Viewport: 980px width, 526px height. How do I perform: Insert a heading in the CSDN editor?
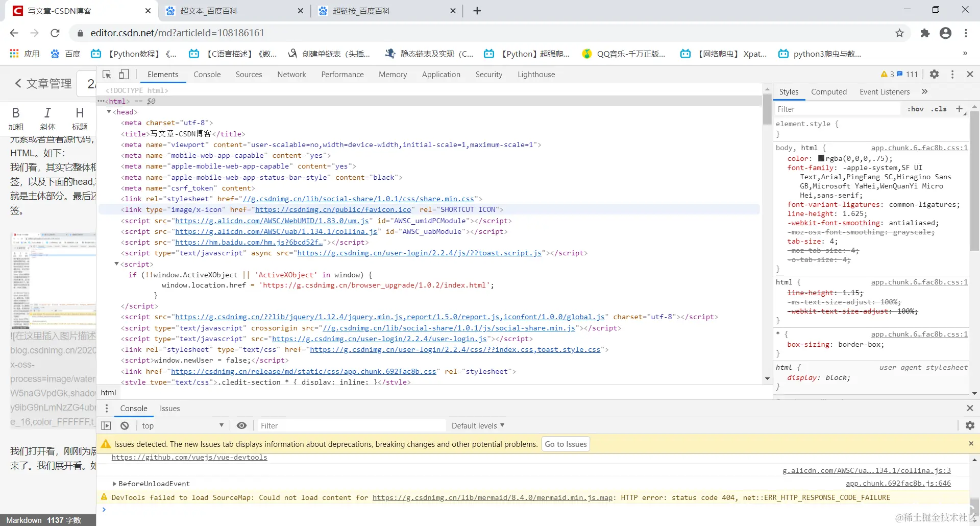(x=80, y=118)
